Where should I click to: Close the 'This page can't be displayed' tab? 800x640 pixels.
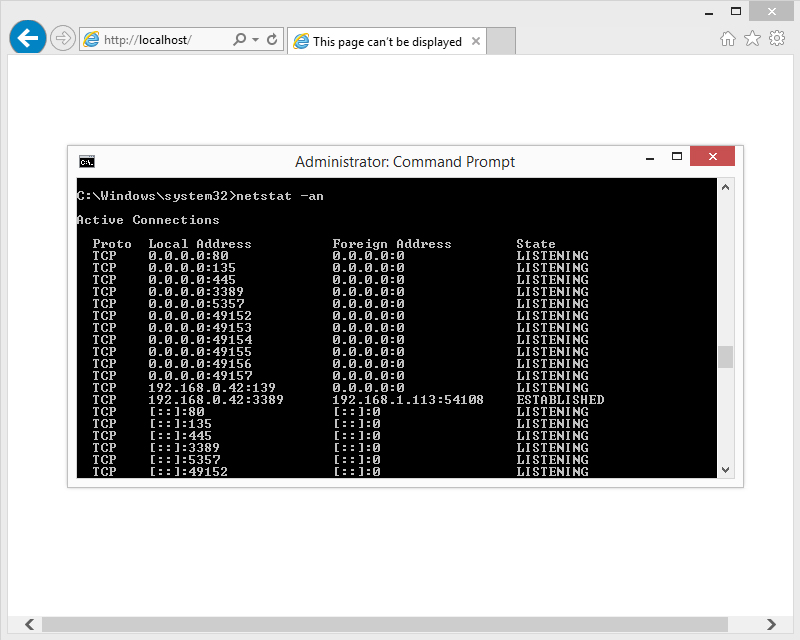pyautogui.click(x=476, y=41)
